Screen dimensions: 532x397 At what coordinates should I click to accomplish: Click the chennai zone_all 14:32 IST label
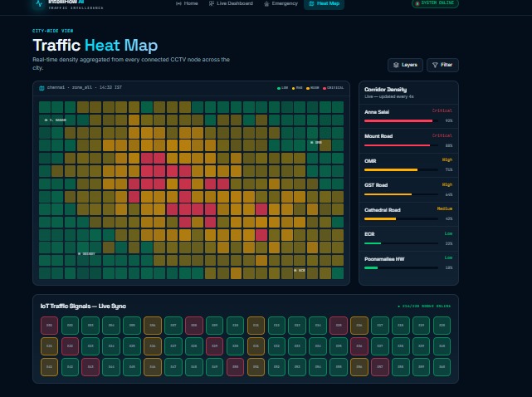[85, 87]
